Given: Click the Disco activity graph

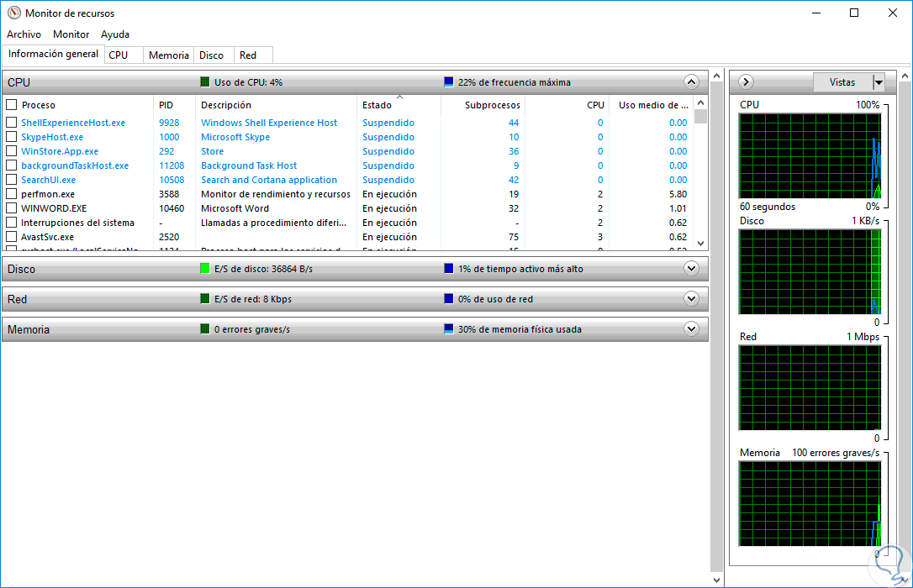Looking at the screenshot, I should [810, 271].
